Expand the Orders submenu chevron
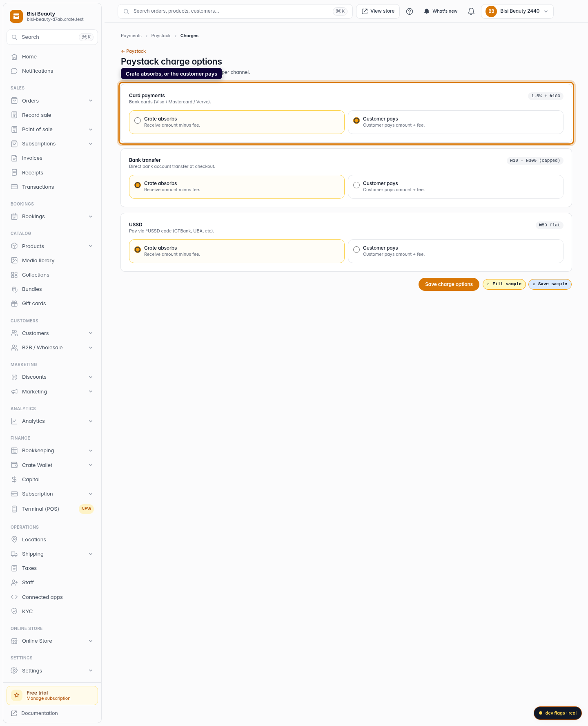Screen dimensions: 588x726 [91, 101]
